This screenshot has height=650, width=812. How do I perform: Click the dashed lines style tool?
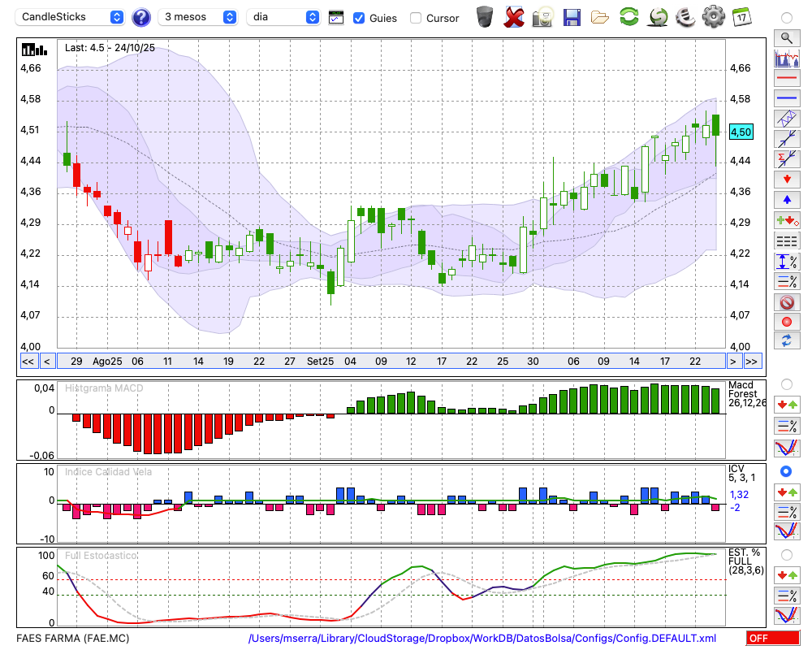787,241
